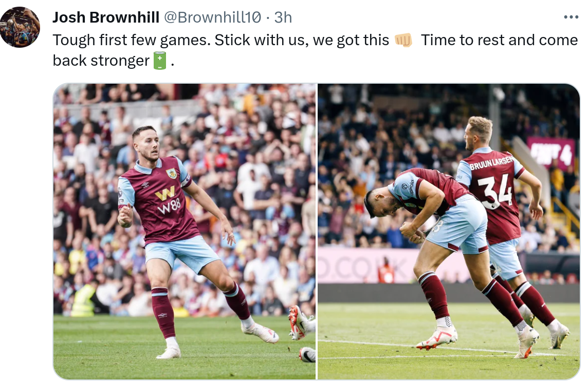Click the fist bump emoji in the tweet
The height and width of the screenshot is (383, 588).
click(x=403, y=40)
